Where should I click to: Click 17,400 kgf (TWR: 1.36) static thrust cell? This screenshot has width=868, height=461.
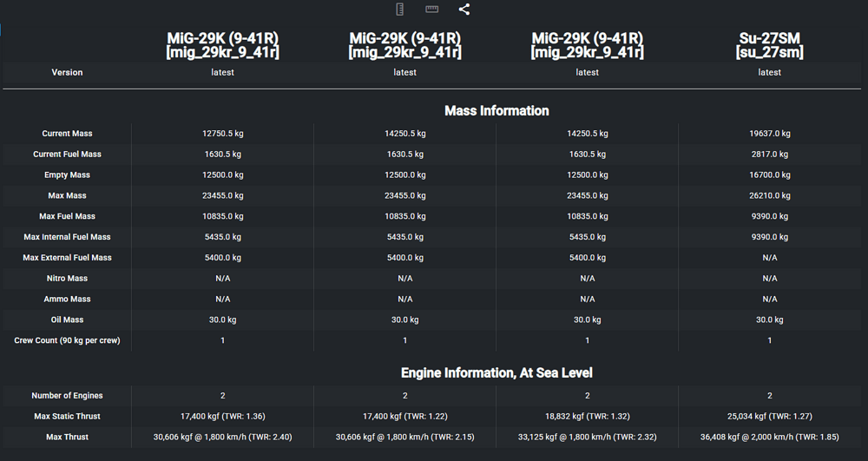222,416
